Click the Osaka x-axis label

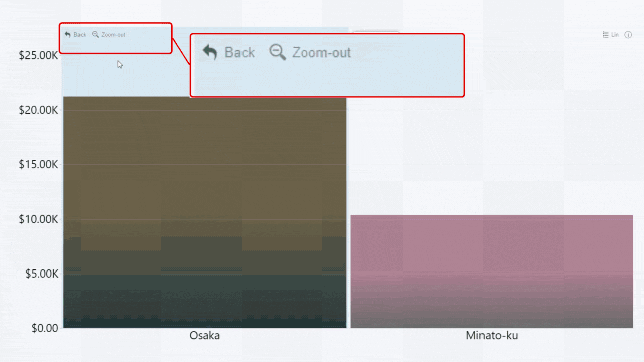pyautogui.click(x=205, y=336)
